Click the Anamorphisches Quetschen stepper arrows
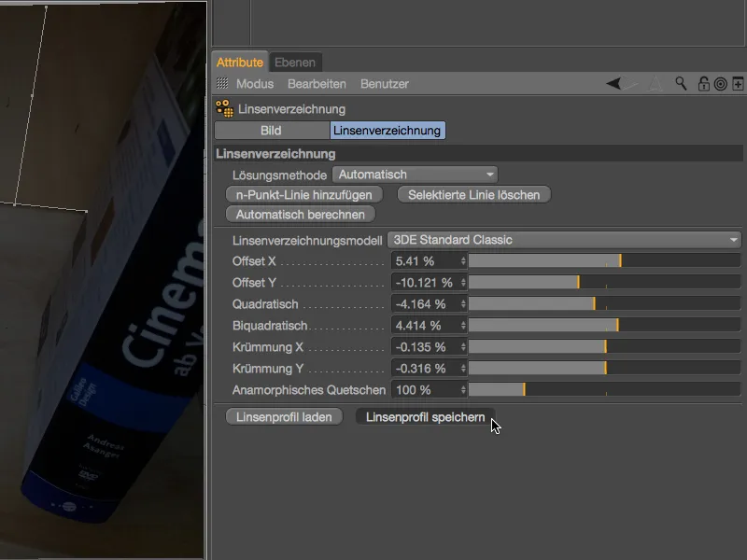 [x=463, y=390]
